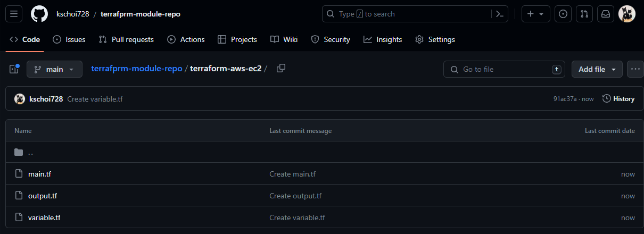644x234 pixels.
Task: Switch to the Insights tab
Action: [x=383, y=39]
